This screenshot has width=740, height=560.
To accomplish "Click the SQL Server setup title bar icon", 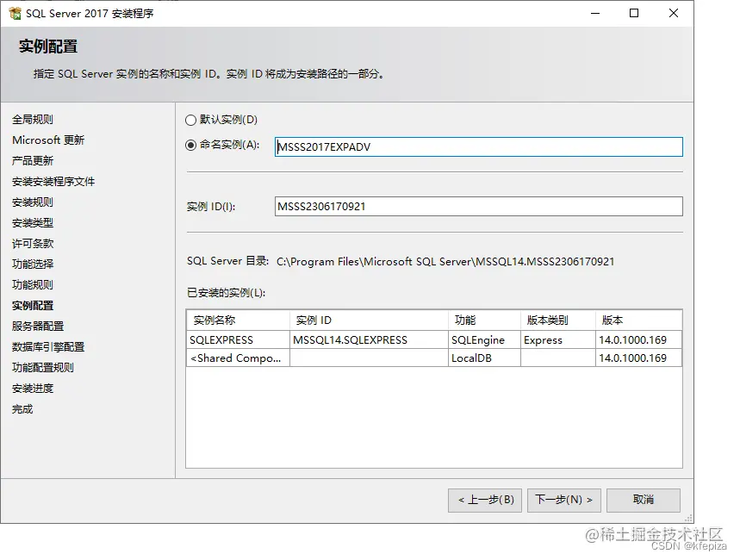I will (x=15, y=13).
